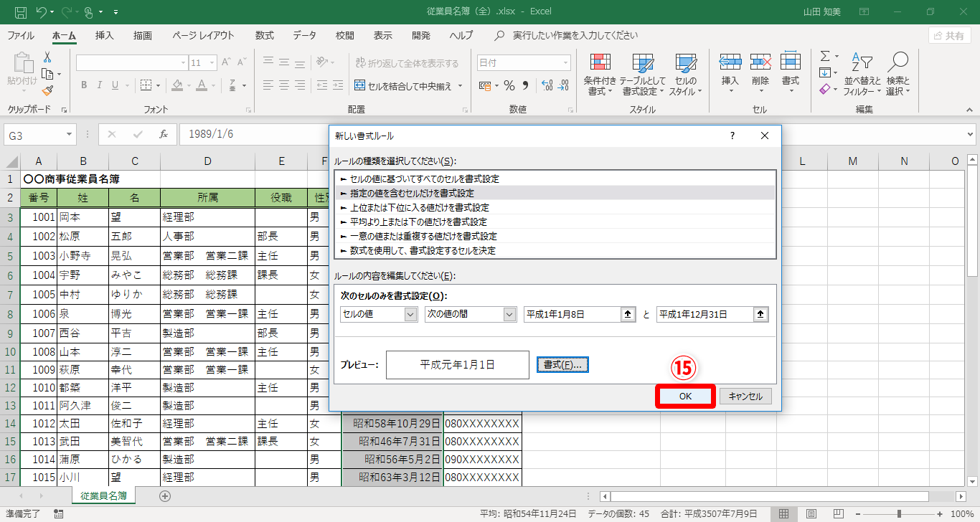Expand the formula bar
Image resolution: width=980 pixels, height=522 pixels.
[x=971, y=134]
